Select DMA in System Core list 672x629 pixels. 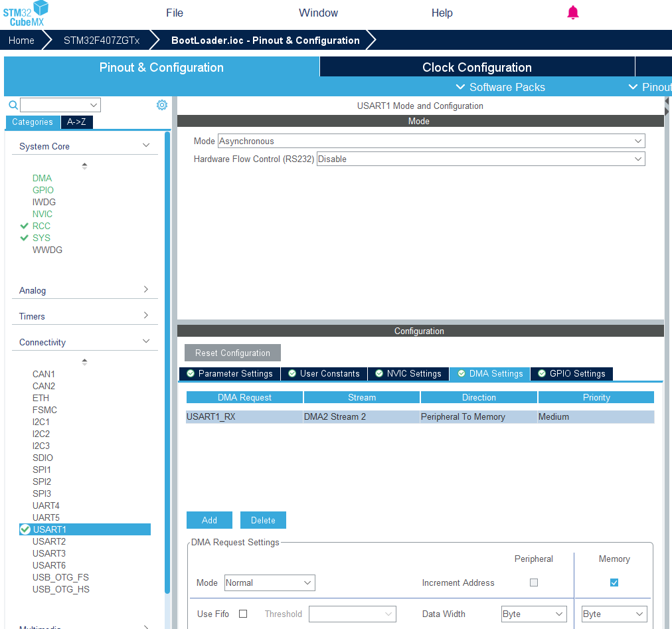[42, 178]
